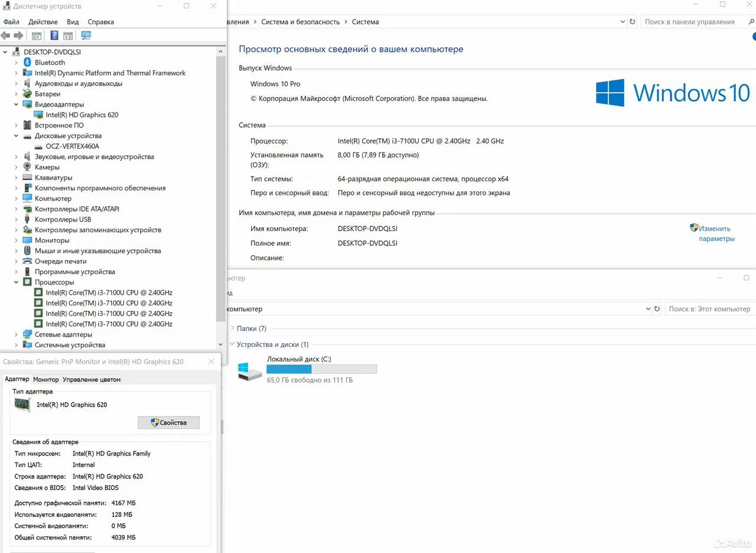Select the Мыши и иные указывающие устройства icon
The image size is (756, 553).
[27, 251]
